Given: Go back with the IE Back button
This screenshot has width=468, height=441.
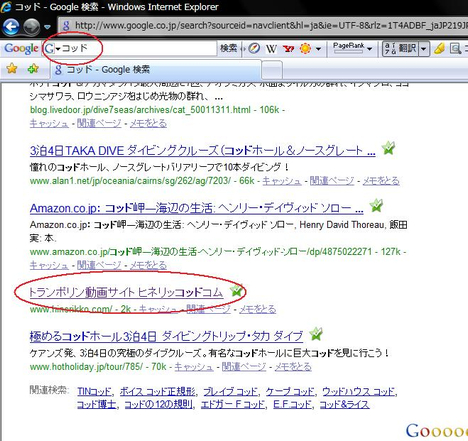Looking at the screenshot, I should [x=11, y=26].
